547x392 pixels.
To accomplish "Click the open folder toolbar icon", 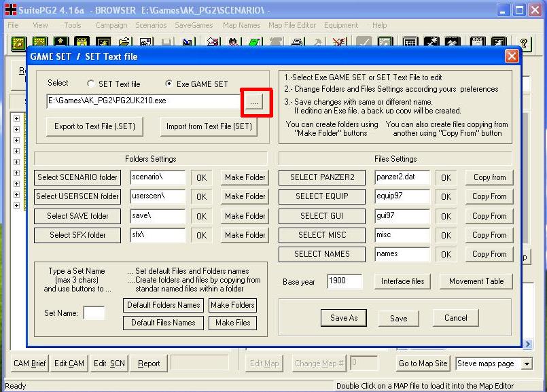I will [124, 43].
